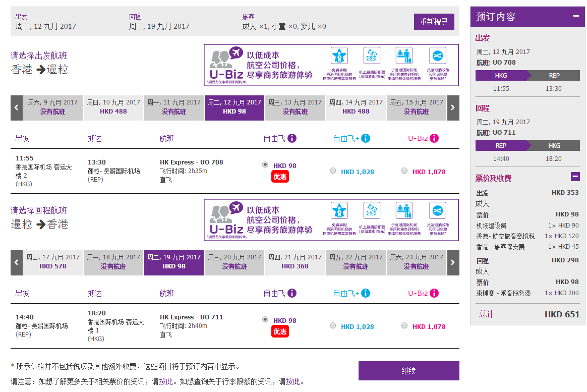The width and height of the screenshot is (587, 392).
Task: Click the 航班: UO 711 summary line
Action: coord(496,133)
